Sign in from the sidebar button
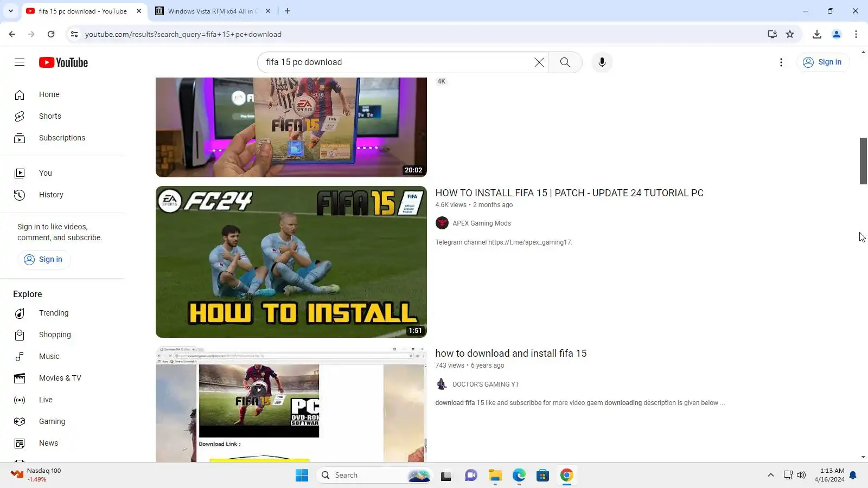The height and width of the screenshot is (488, 868). [x=43, y=259]
